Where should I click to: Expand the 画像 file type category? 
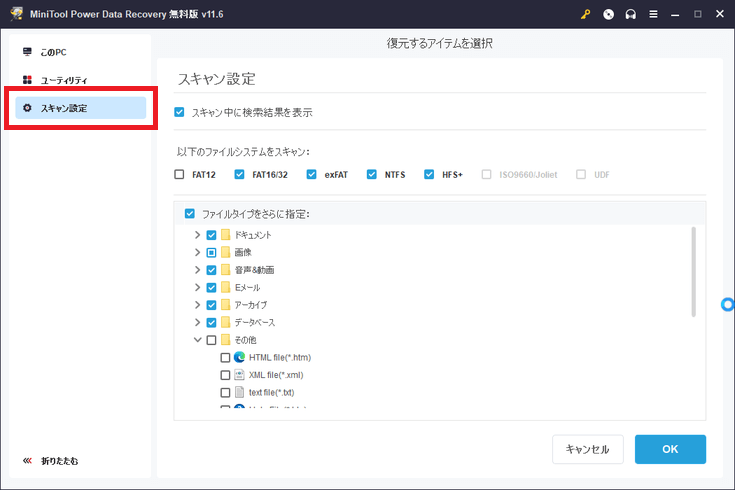[x=197, y=252]
